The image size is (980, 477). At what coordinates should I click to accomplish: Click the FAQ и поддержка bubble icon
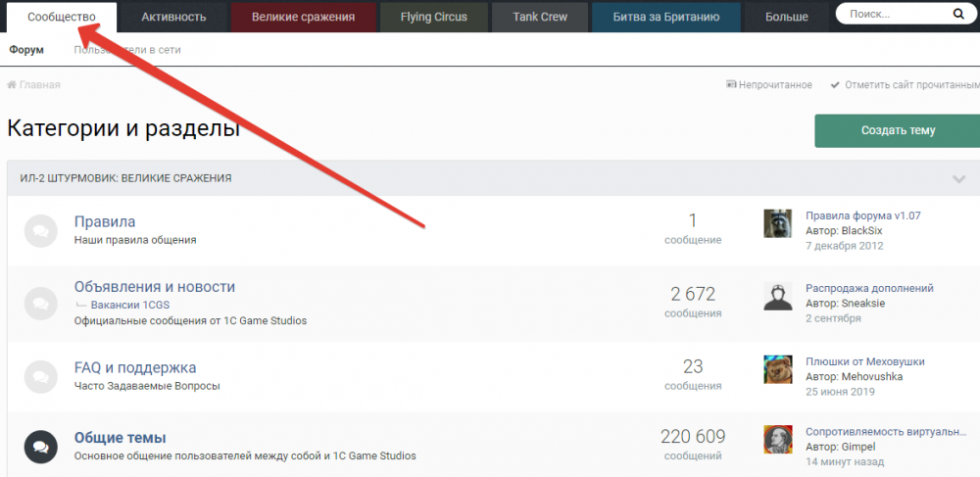41,375
